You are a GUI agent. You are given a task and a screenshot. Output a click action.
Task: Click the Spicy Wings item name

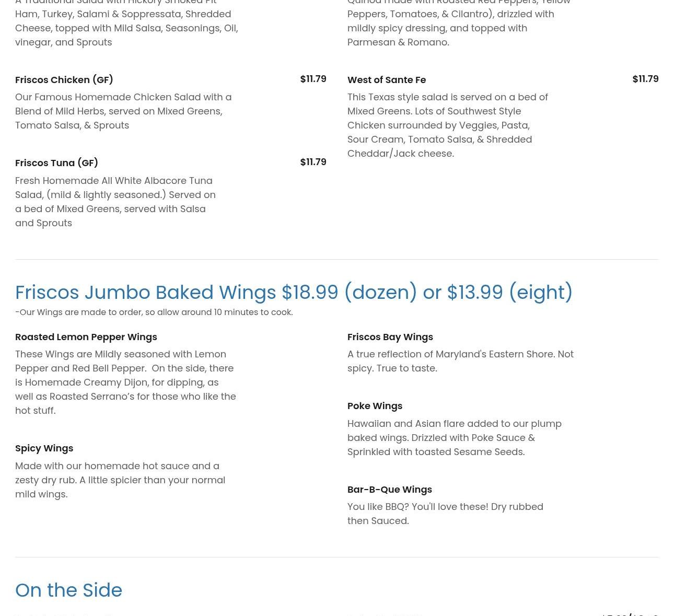tap(44, 448)
